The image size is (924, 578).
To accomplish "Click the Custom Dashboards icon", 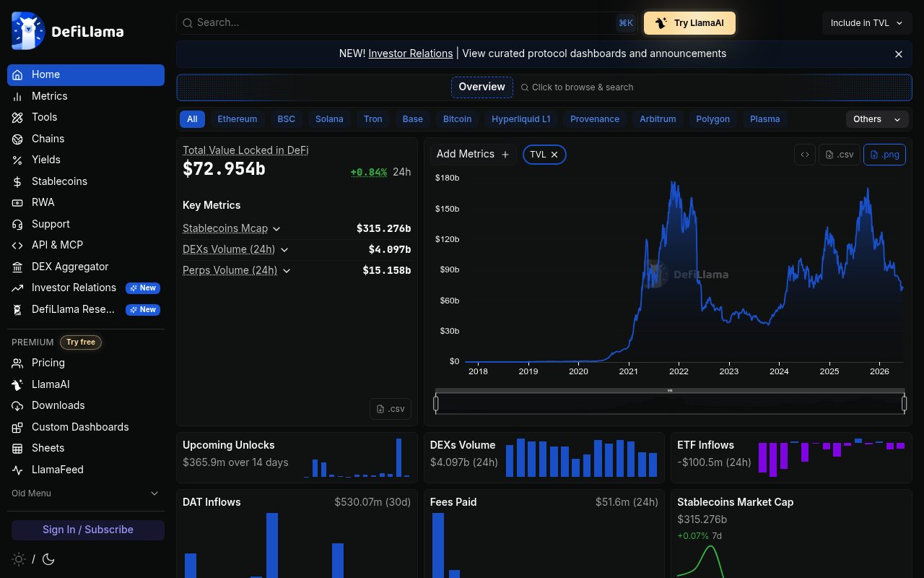I will (17, 427).
